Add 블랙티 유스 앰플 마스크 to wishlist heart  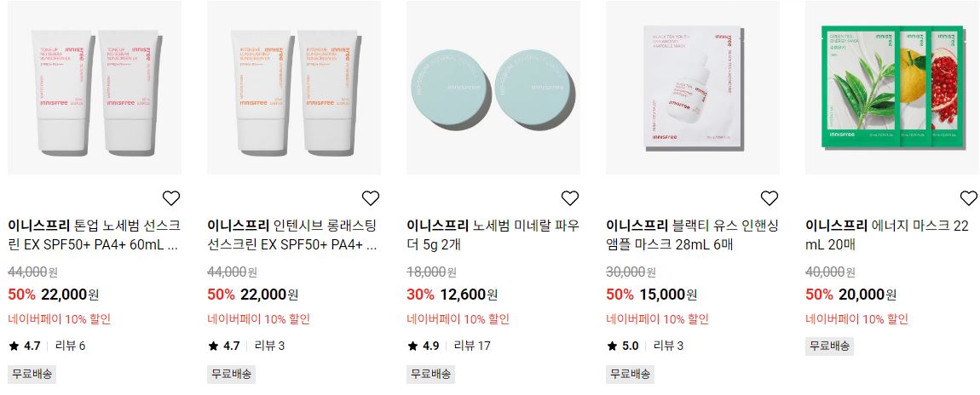[x=770, y=198]
